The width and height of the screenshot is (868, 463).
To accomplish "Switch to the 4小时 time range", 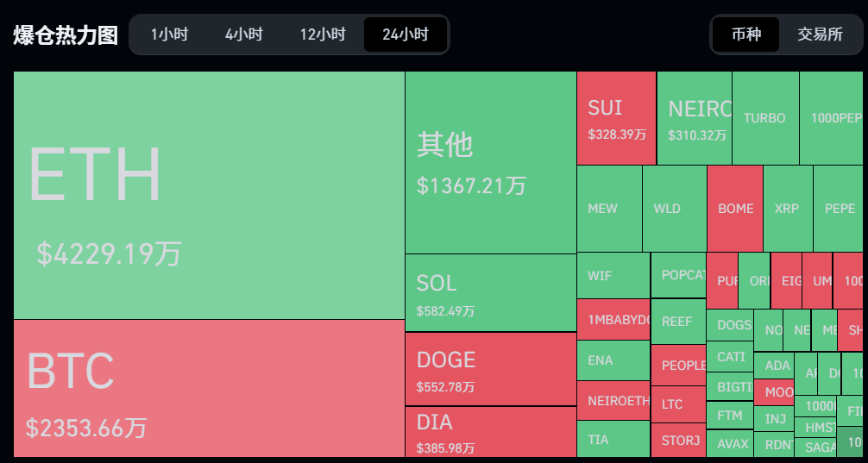I will click(244, 34).
